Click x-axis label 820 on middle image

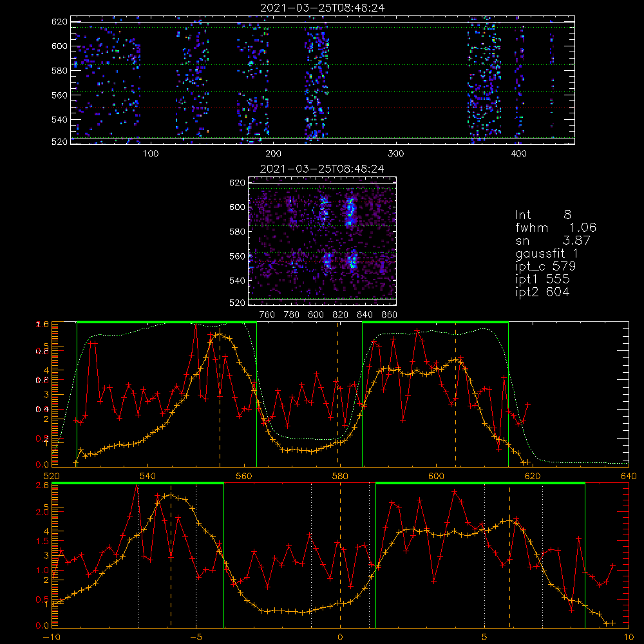point(341,315)
